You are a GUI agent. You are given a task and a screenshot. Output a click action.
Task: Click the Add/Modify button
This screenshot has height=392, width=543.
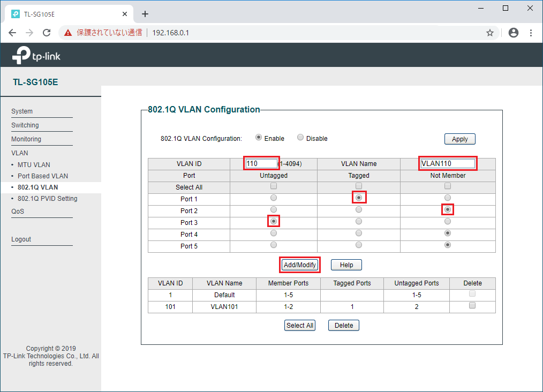pyautogui.click(x=300, y=265)
